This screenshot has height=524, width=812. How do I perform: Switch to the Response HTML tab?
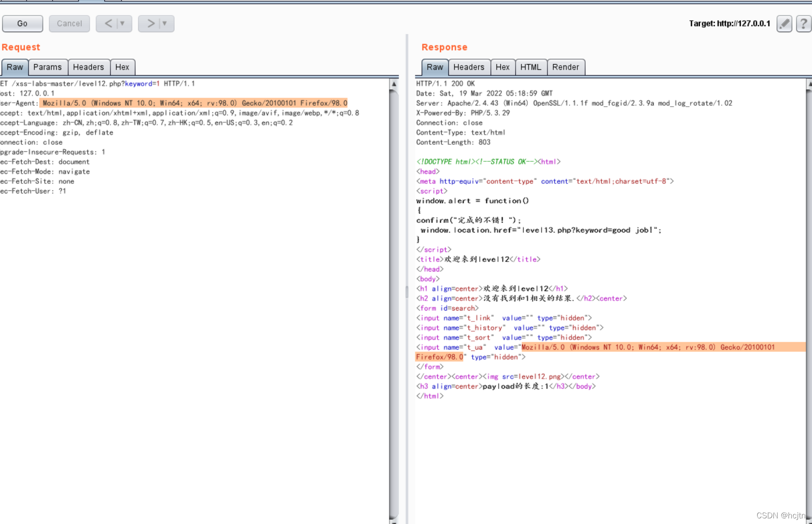pyautogui.click(x=531, y=67)
